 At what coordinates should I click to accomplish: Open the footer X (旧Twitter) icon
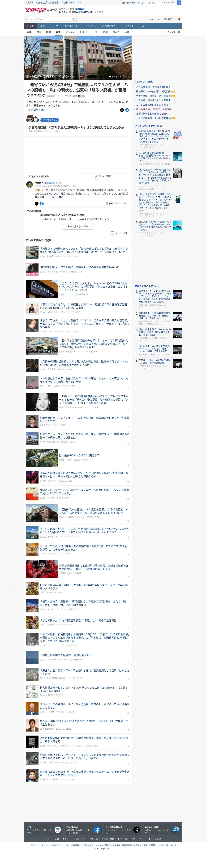pos(136,830)
